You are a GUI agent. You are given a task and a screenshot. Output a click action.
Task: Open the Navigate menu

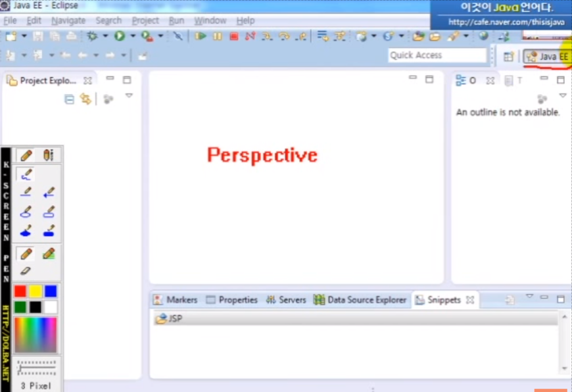[x=68, y=20]
